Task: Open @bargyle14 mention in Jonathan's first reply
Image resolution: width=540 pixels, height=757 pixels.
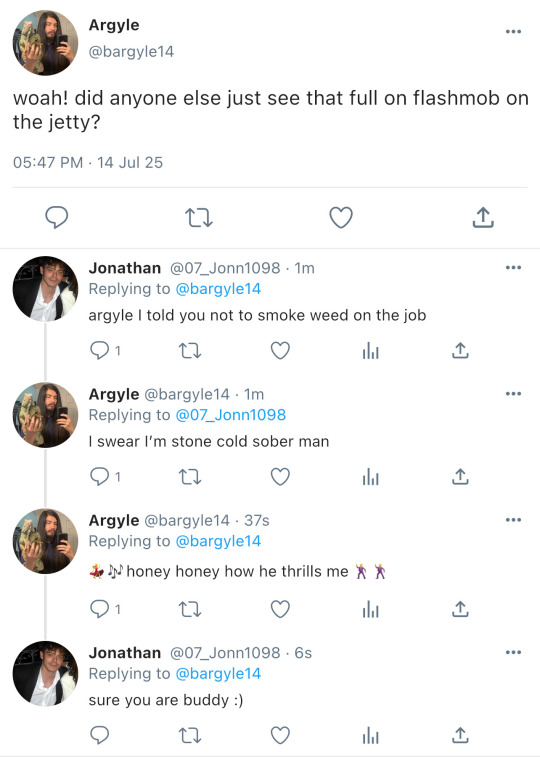Action: [218, 289]
